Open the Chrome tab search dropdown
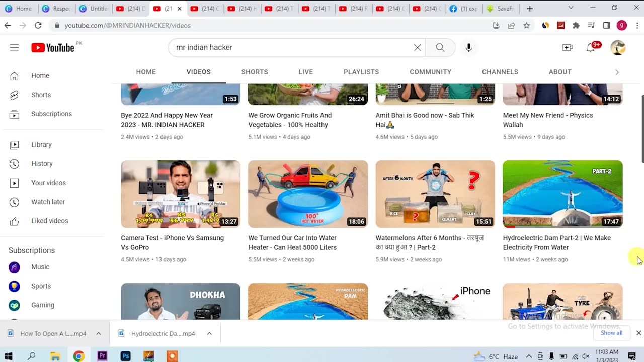 571,8
